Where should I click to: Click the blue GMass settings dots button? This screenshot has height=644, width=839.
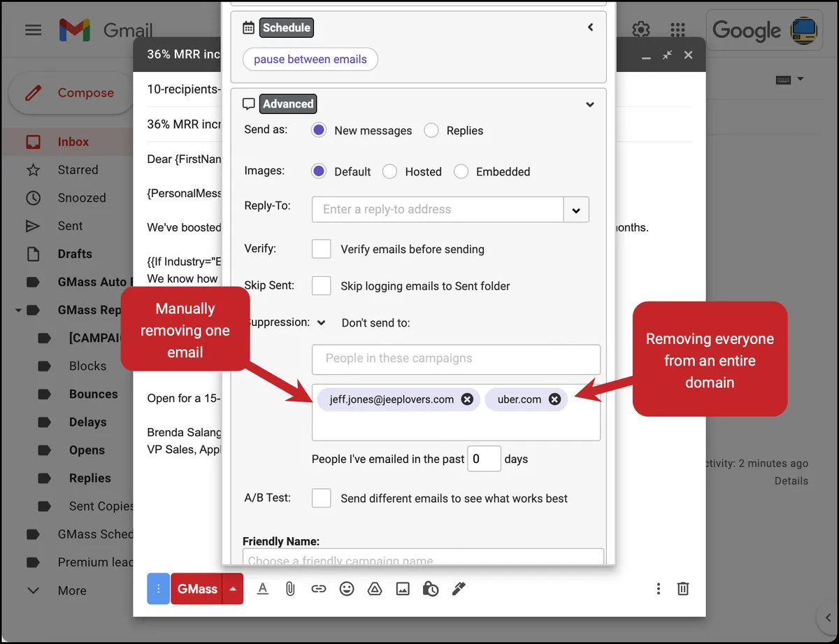point(158,589)
